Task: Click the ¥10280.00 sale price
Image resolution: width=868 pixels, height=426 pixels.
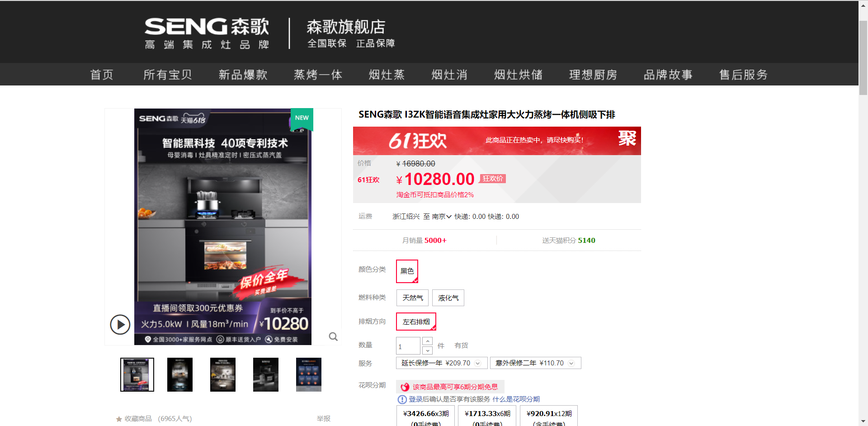Action: click(x=435, y=180)
